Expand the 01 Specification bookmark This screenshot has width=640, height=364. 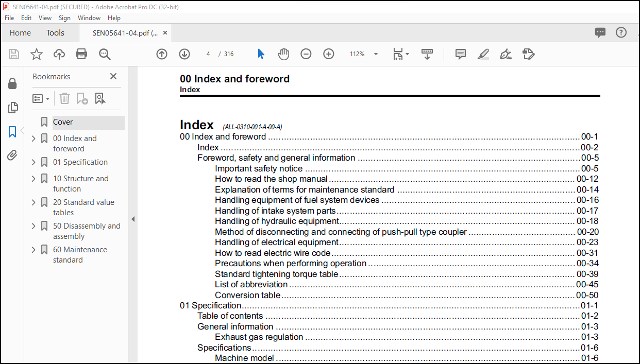[33, 162]
